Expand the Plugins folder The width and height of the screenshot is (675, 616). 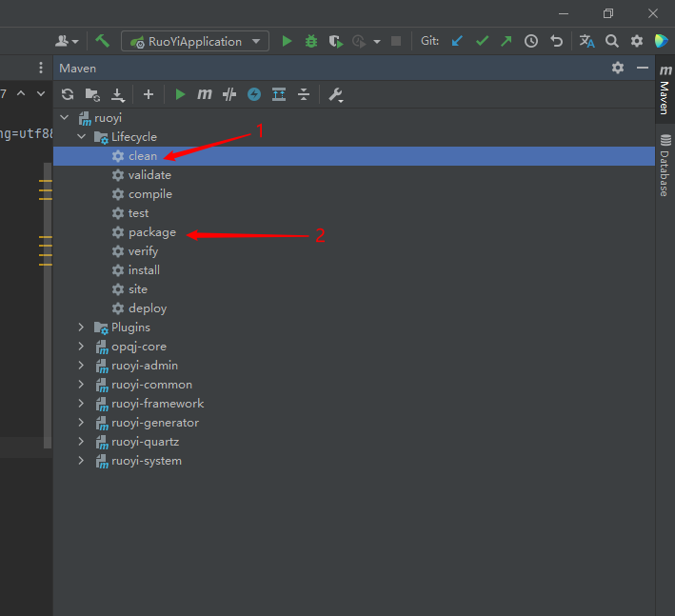click(x=81, y=328)
